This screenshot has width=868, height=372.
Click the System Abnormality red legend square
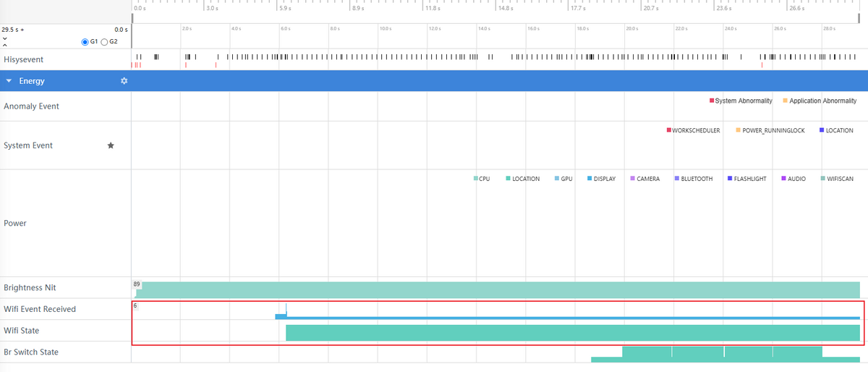(x=712, y=101)
